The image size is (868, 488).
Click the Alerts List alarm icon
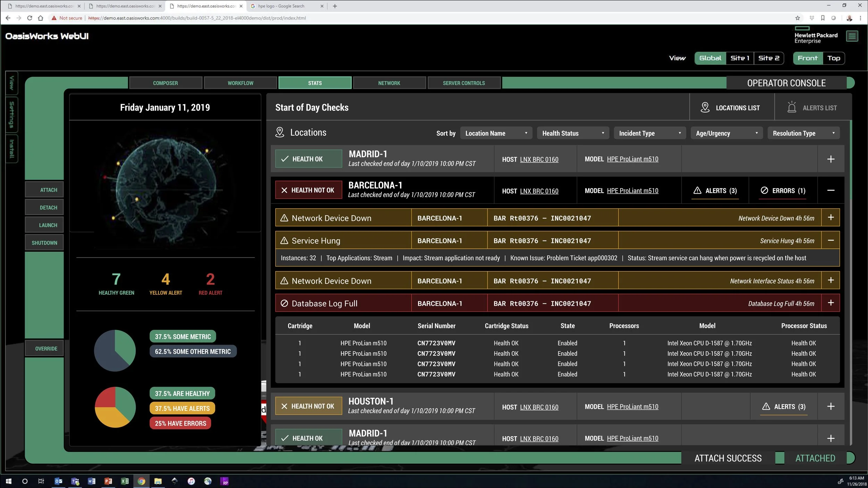click(x=792, y=108)
